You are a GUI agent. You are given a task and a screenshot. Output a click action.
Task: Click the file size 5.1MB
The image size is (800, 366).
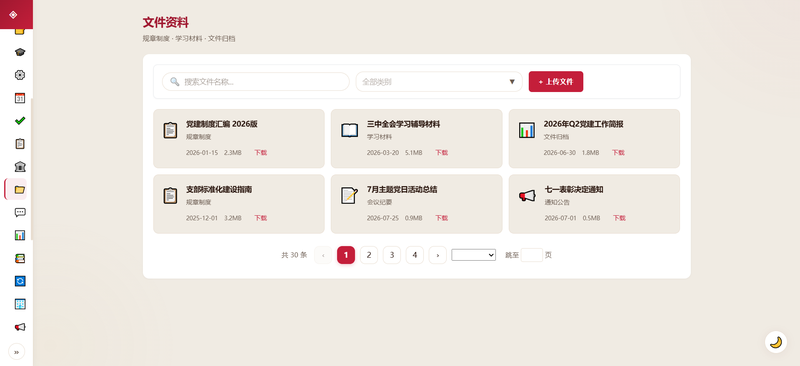(414, 153)
